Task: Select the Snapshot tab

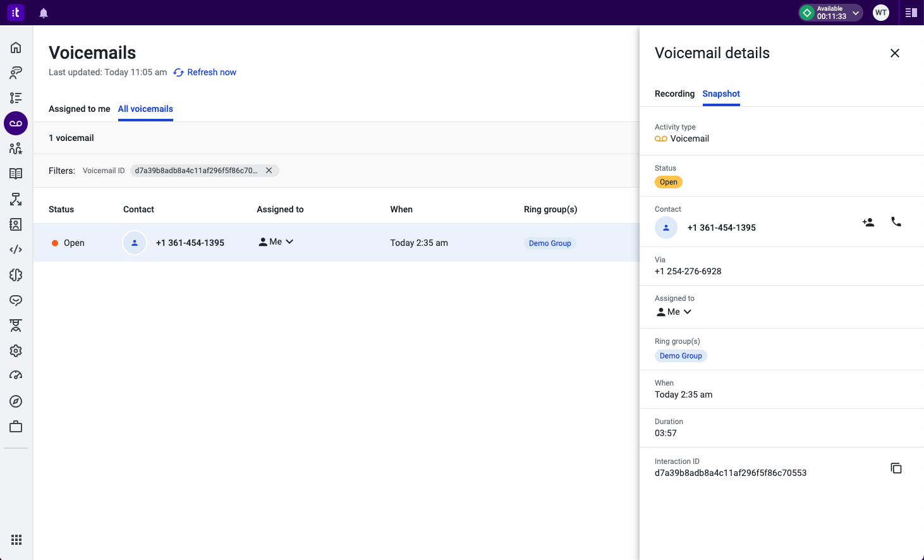Action: [x=721, y=94]
